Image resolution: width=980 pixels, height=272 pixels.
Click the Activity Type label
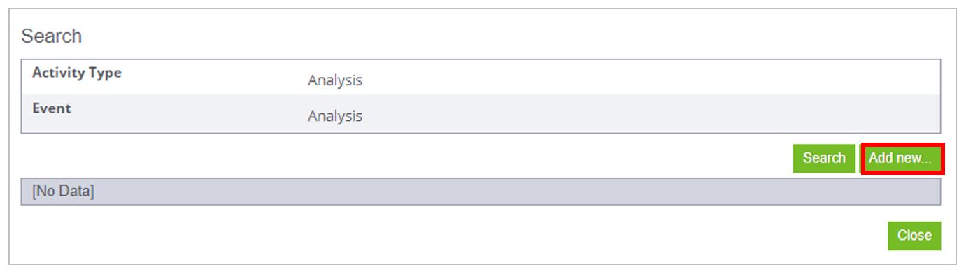tap(77, 73)
